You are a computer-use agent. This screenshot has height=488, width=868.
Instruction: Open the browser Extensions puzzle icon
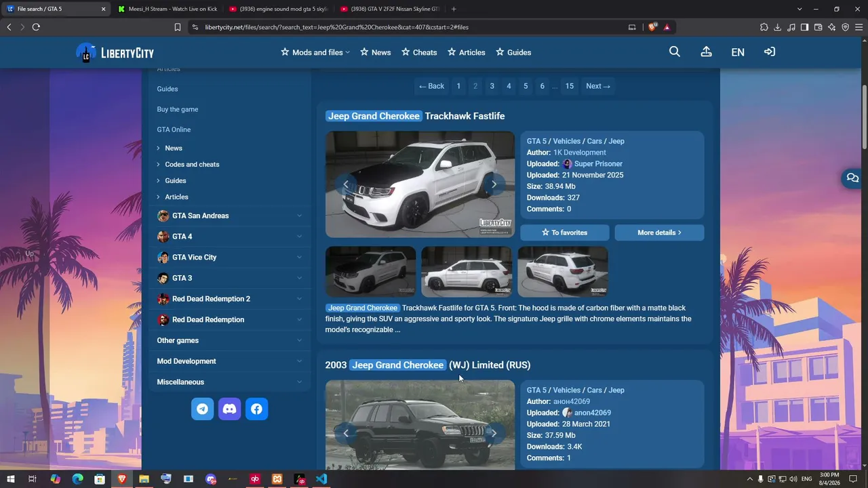click(x=764, y=27)
